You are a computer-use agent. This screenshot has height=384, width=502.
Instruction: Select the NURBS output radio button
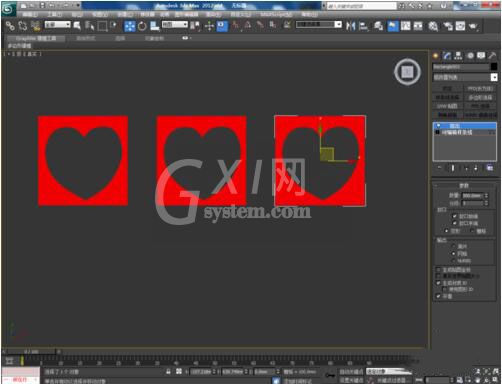click(x=453, y=260)
